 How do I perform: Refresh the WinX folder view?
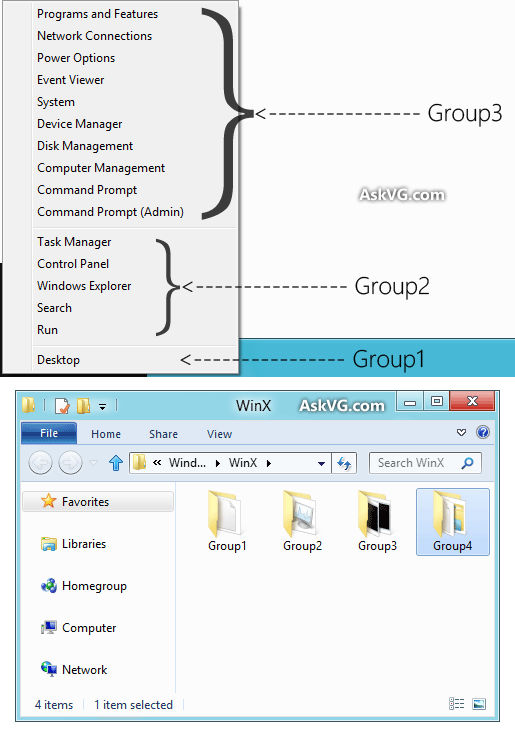[x=344, y=463]
